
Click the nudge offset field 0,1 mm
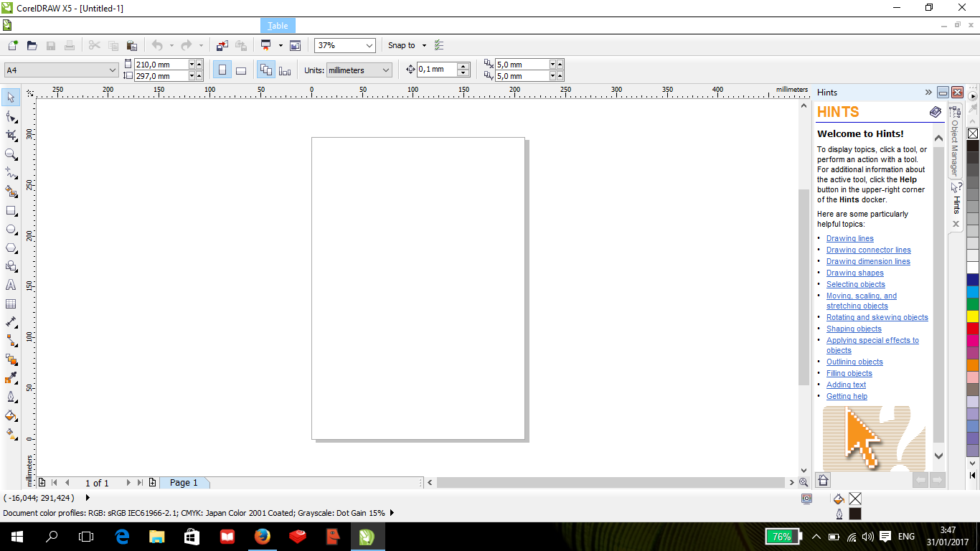tap(436, 70)
